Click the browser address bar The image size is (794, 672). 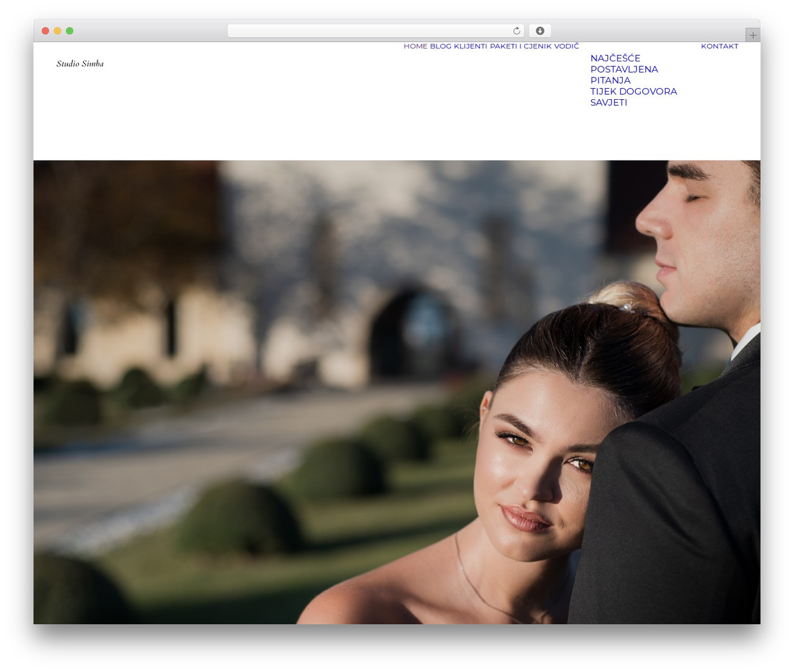click(375, 31)
